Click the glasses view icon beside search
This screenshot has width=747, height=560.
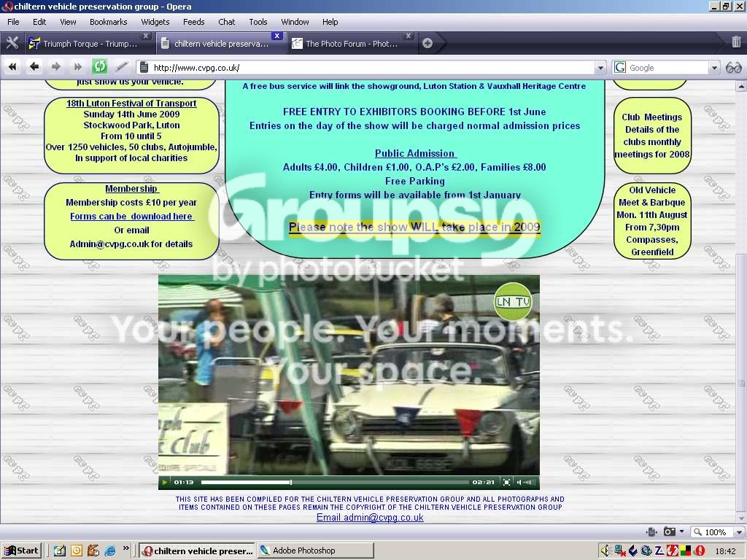733,68
